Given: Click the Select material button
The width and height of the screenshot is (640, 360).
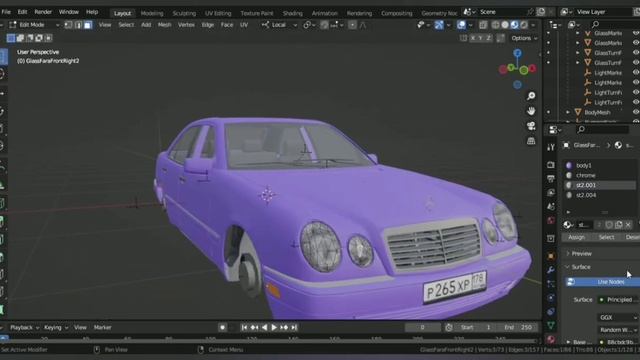Looking at the screenshot, I should [607, 237].
